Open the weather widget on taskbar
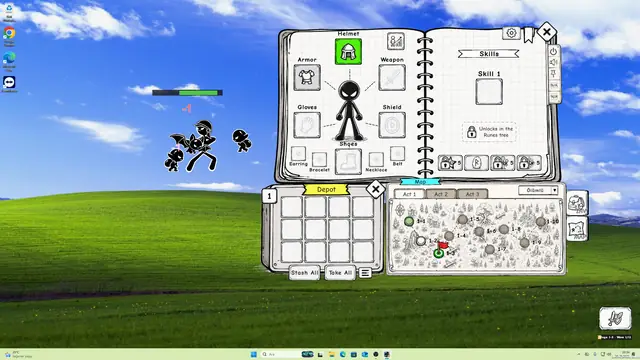 point(18,354)
